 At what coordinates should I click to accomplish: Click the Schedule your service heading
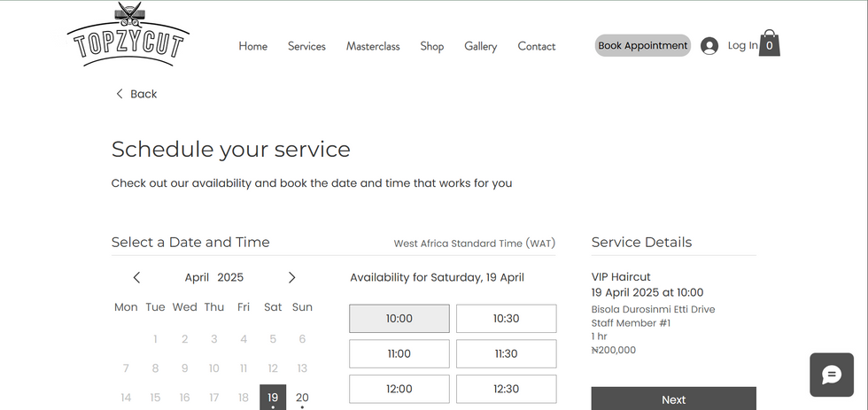pyautogui.click(x=231, y=150)
